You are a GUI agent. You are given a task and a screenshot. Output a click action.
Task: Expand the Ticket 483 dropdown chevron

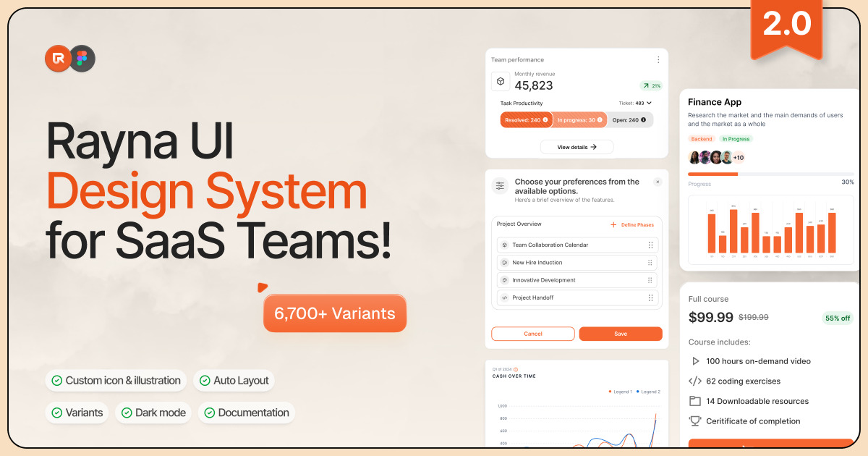[649, 104]
